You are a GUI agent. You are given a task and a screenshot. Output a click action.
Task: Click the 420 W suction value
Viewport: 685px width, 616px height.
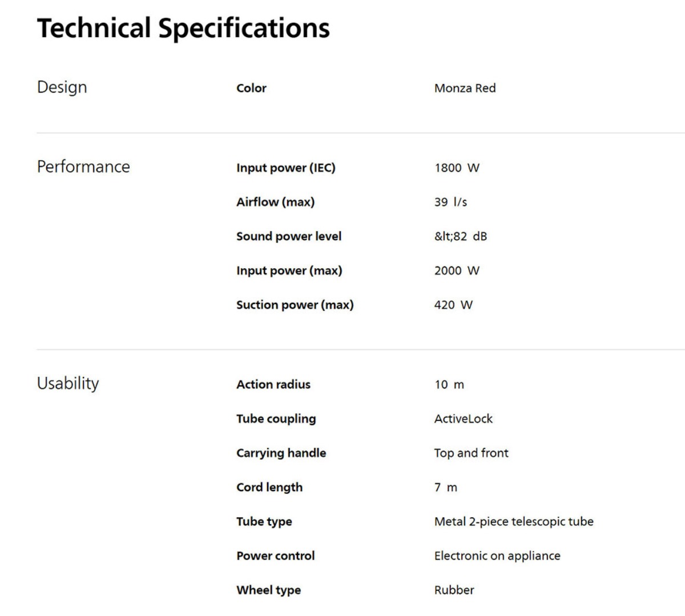click(x=453, y=305)
